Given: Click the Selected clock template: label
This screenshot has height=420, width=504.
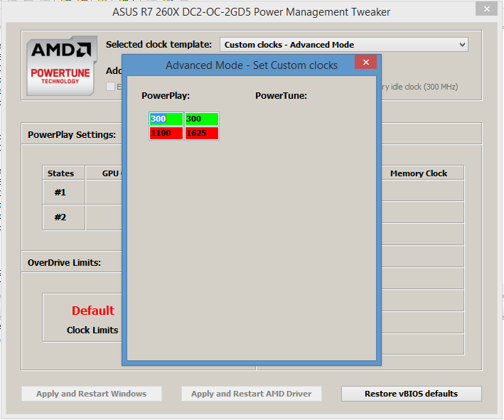Looking at the screenshot, I should (159, 45).
